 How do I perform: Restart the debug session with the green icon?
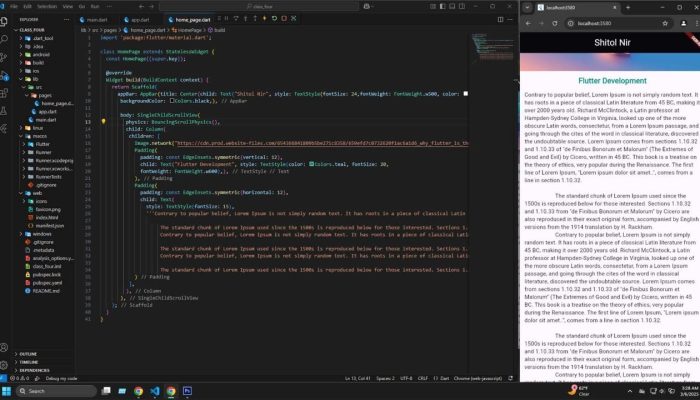pos(274,19)
